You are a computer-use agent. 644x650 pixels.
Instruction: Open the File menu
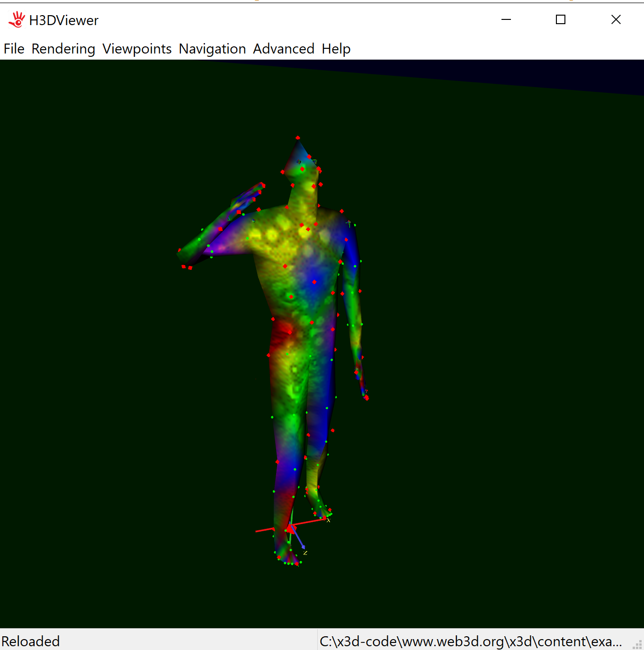point(14,49)
